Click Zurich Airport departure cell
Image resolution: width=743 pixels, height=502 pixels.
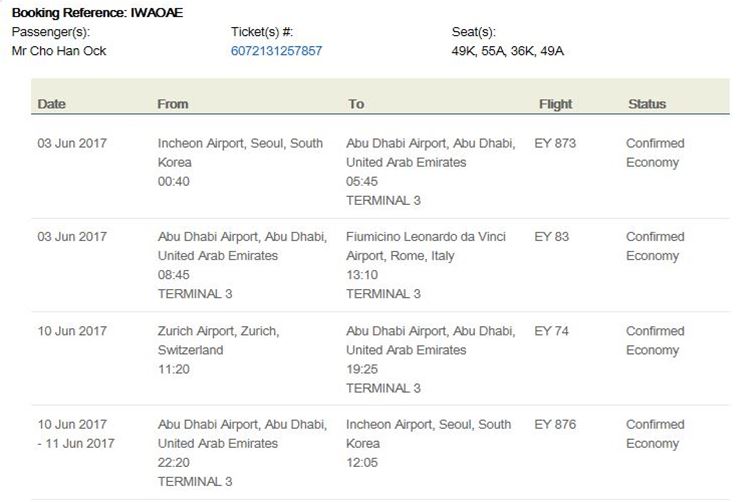[x=218, y=341]
